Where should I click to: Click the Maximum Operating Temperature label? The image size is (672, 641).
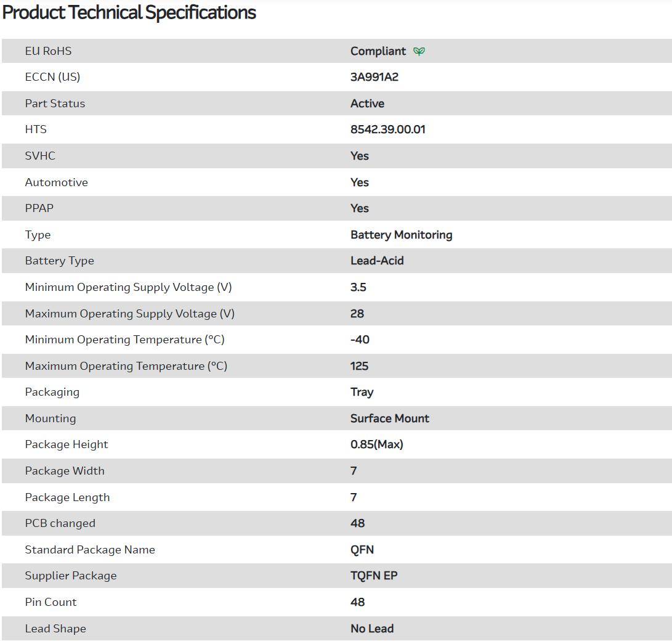[126, 366]
